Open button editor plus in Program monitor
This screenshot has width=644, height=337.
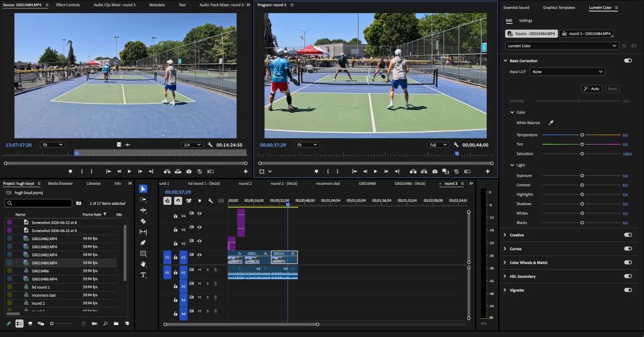point(487,172)
